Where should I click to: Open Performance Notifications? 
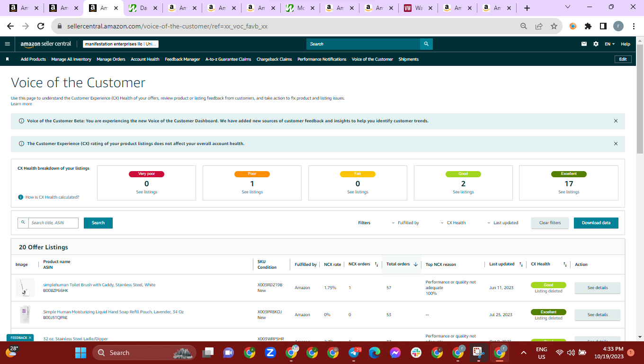pos(322,59)
